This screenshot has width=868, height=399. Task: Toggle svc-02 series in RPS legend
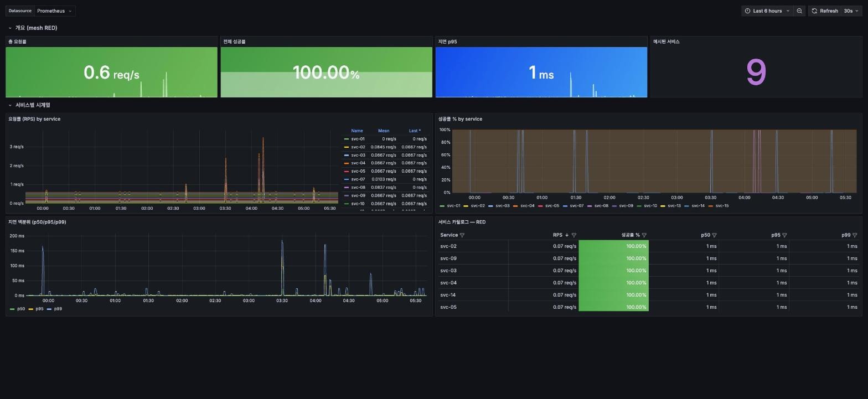pos(358,147)
